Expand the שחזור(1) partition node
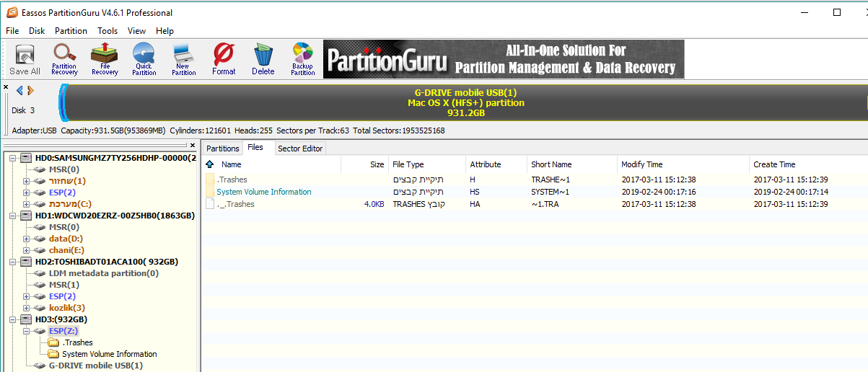The image size is (868, 372). [27, 181]
